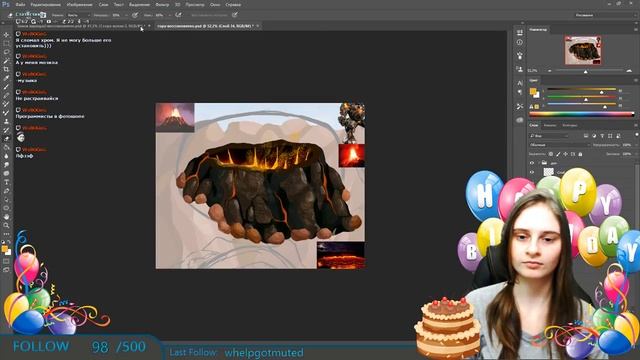Image resolution: width=640 pixels, height=360 pixels.
Task: Click the color spectrum ramp
Action: [x=581, y=115]
